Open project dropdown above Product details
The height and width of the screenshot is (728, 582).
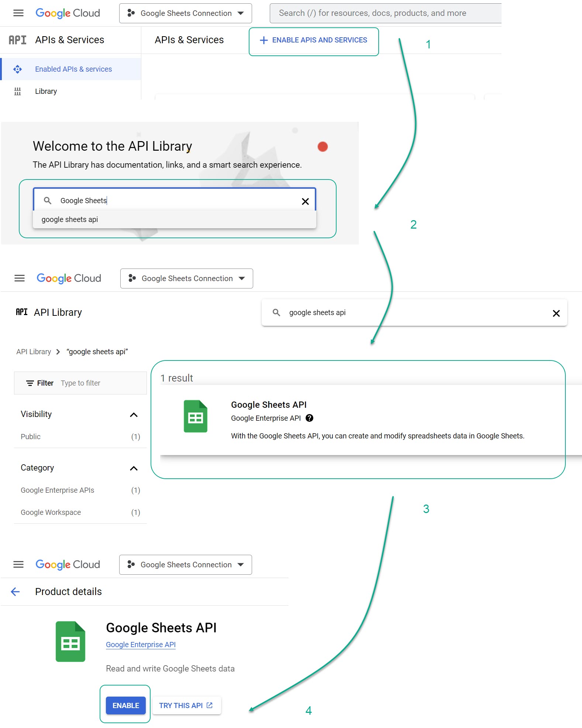pyautogui.click(x=185, y=564)
